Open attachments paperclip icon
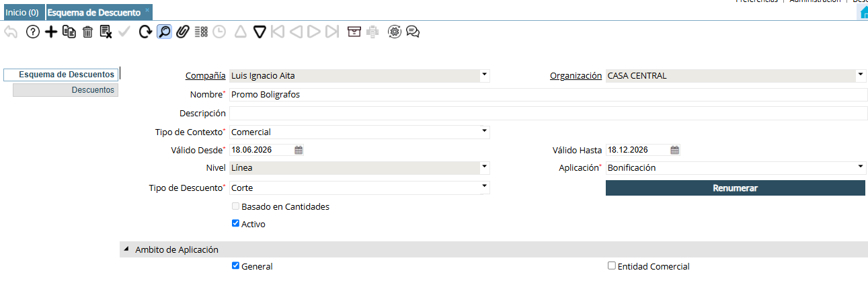The width and height of the screenshot is (868, 281). tap(182, 32)
